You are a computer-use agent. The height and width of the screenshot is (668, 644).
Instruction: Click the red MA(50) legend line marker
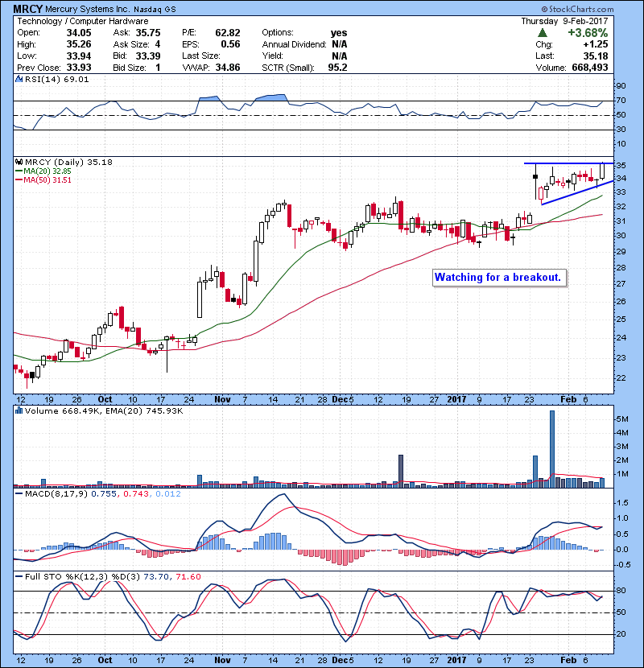coord(19,180)
